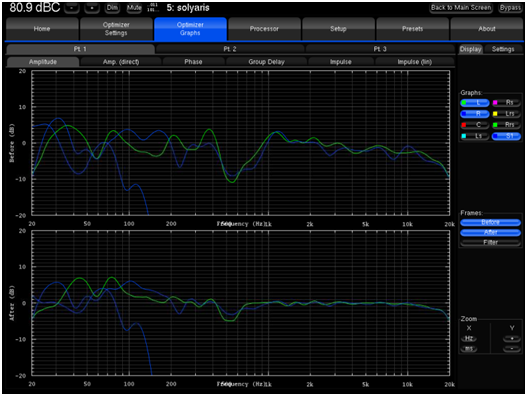Zoom X axis using Hz button

pos(469,339)
